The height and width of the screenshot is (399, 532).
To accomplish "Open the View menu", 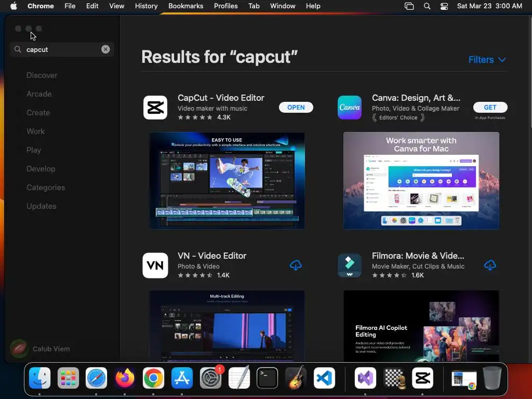I will coord(117,6).
